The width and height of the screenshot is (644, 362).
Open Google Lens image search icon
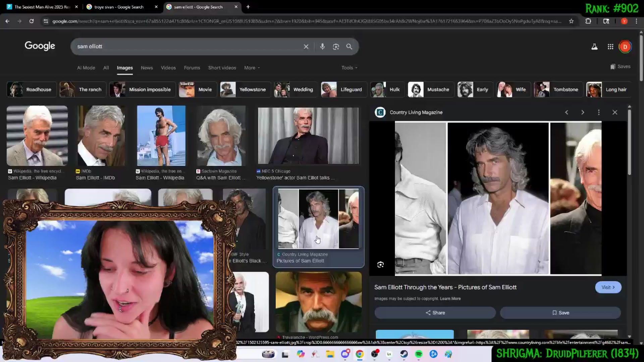tap(336, 47)
